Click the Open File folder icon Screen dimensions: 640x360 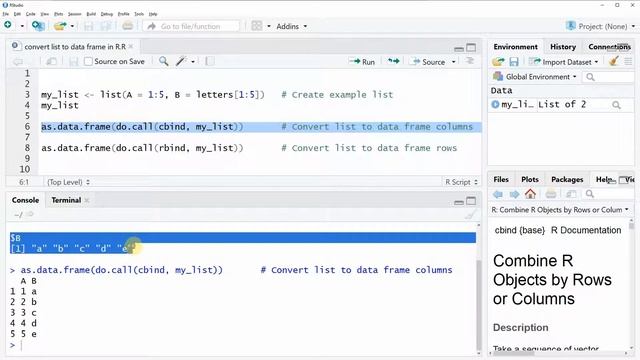(60, 26)
